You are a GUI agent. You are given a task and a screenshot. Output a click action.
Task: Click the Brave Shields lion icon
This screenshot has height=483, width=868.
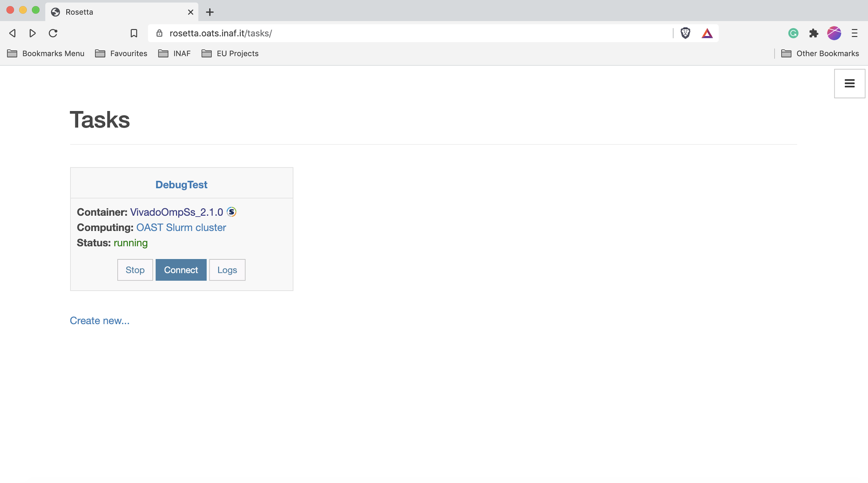(685, 33)
